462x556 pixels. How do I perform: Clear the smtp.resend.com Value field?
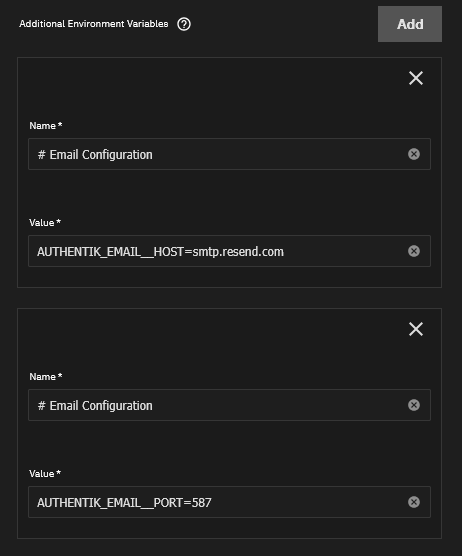click(413, 251)
